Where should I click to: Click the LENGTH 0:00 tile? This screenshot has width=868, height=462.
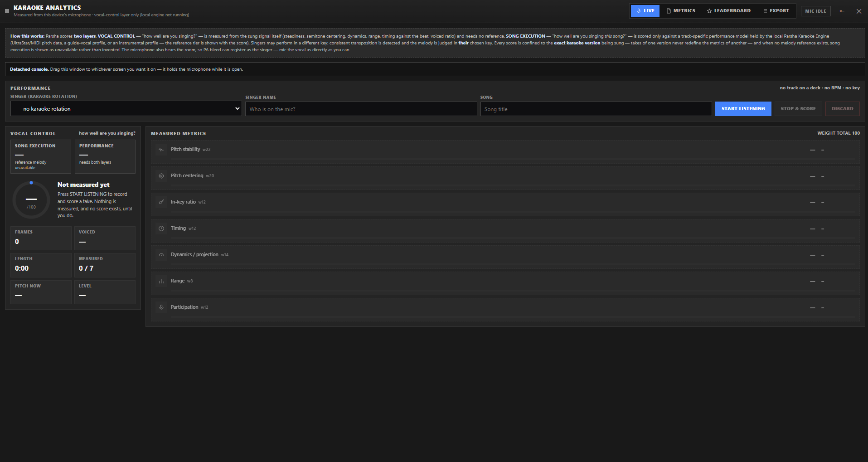[x=41, y=265]
